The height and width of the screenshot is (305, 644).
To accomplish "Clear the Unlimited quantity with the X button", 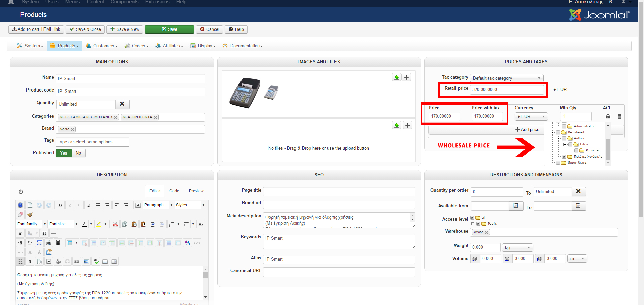I will (x=122, y=104).
